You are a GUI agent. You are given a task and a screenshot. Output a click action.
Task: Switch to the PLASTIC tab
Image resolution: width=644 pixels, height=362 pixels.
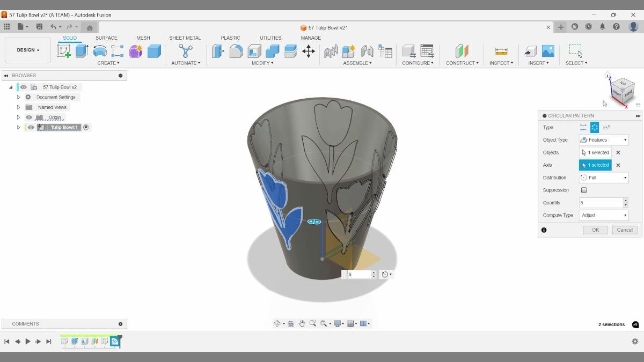click(x=230, y=38)
